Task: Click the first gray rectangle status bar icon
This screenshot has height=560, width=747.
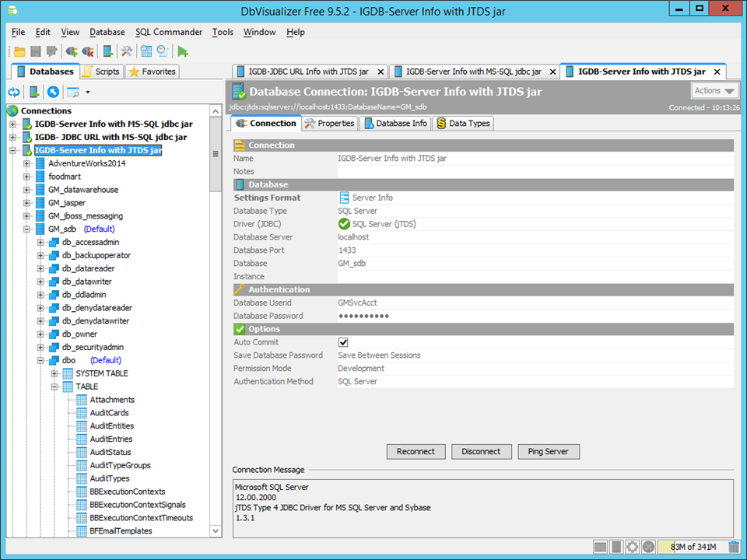Action: click(600, 547)
